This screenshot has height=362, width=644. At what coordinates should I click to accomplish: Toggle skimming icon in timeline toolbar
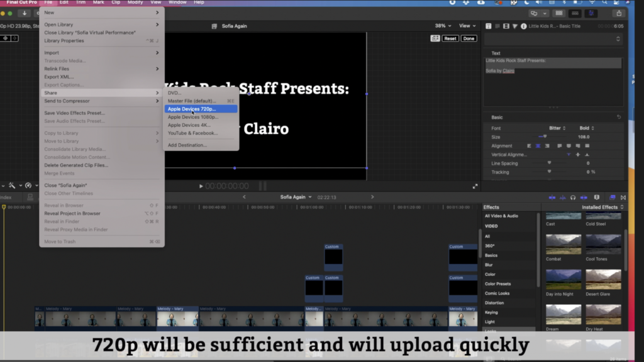tap(552, 197)
